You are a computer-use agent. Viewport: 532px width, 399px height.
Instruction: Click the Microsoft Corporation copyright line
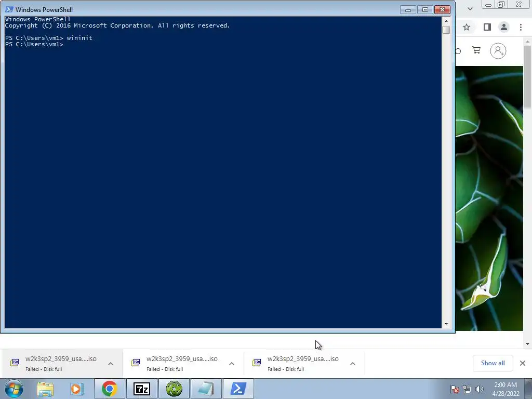117,26
